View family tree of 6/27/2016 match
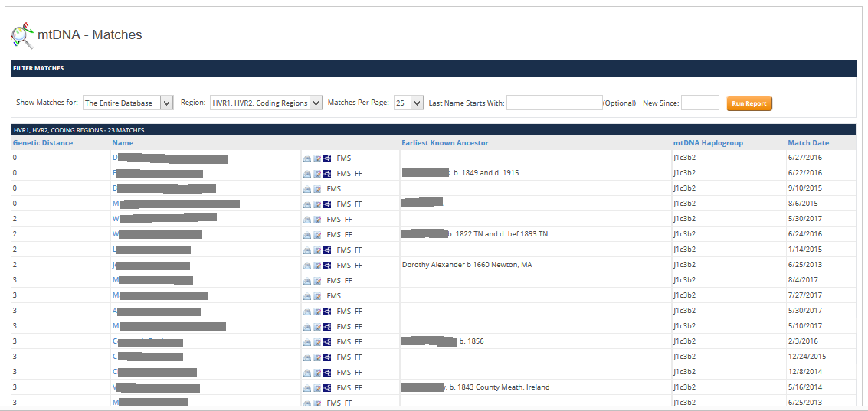This screenshot has width=868, height=411. (327, 158)
